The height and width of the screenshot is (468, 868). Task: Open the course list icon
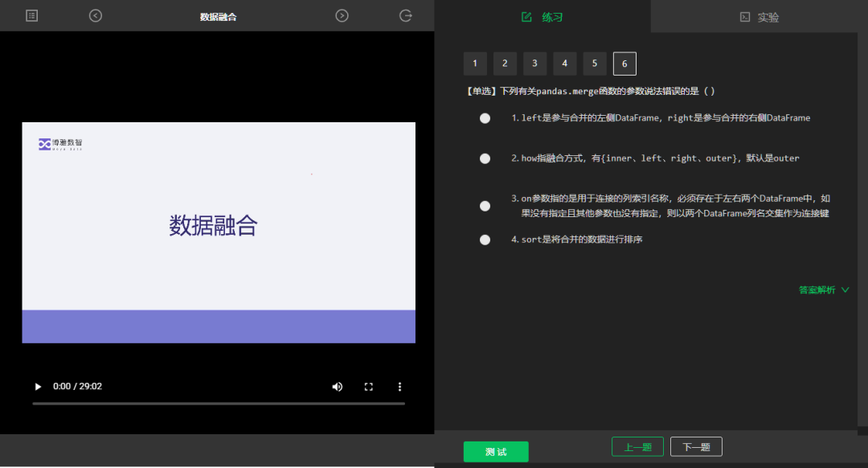31,16
